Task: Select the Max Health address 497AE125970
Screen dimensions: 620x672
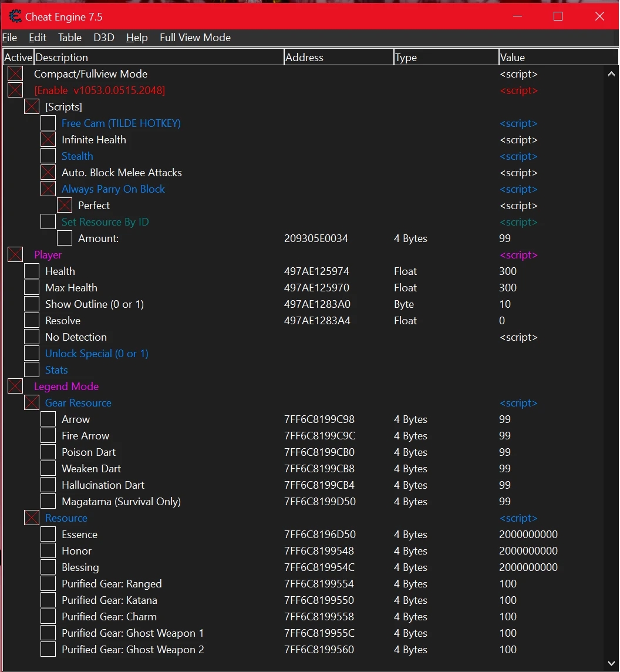Action: 316,288
